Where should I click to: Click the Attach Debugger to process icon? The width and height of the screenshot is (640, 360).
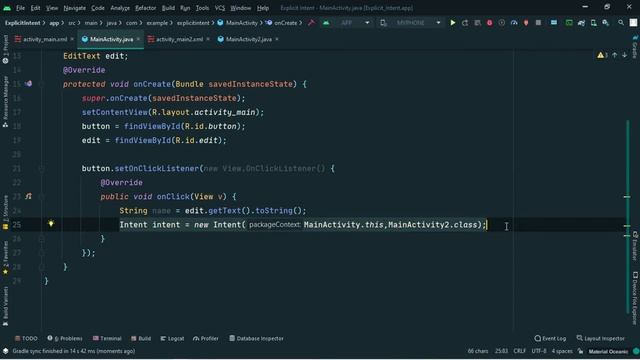526,23
